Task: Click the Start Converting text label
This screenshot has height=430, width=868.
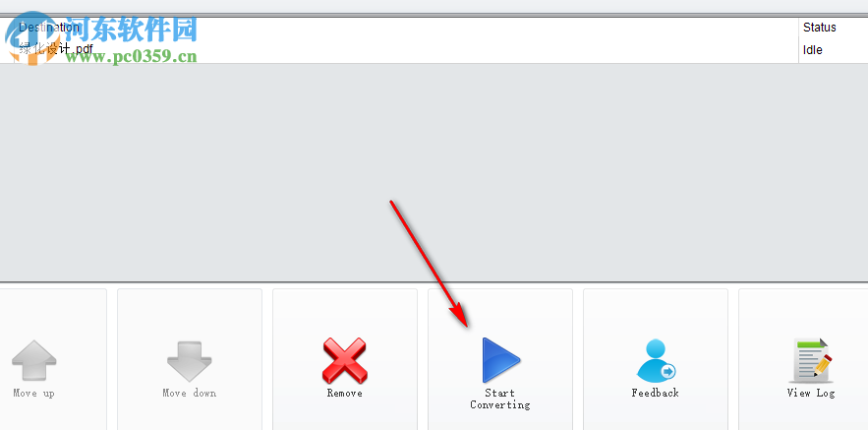Action: click(x=500, y=399)
